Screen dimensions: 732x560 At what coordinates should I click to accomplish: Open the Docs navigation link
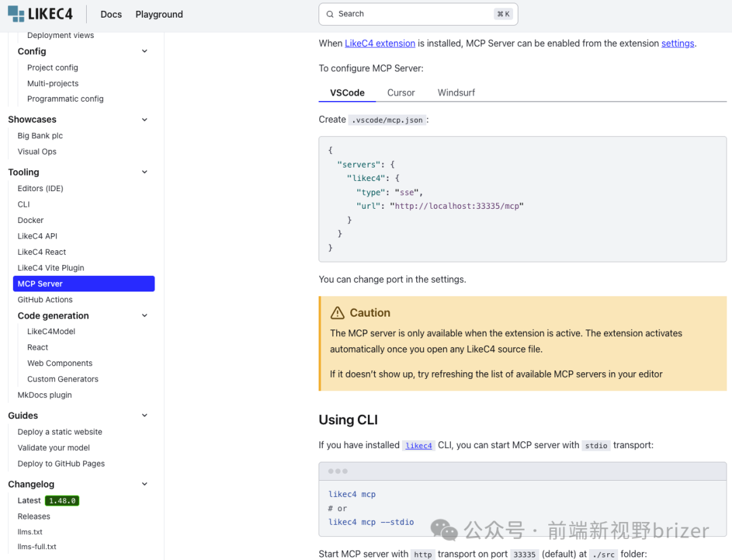[111, 14]
